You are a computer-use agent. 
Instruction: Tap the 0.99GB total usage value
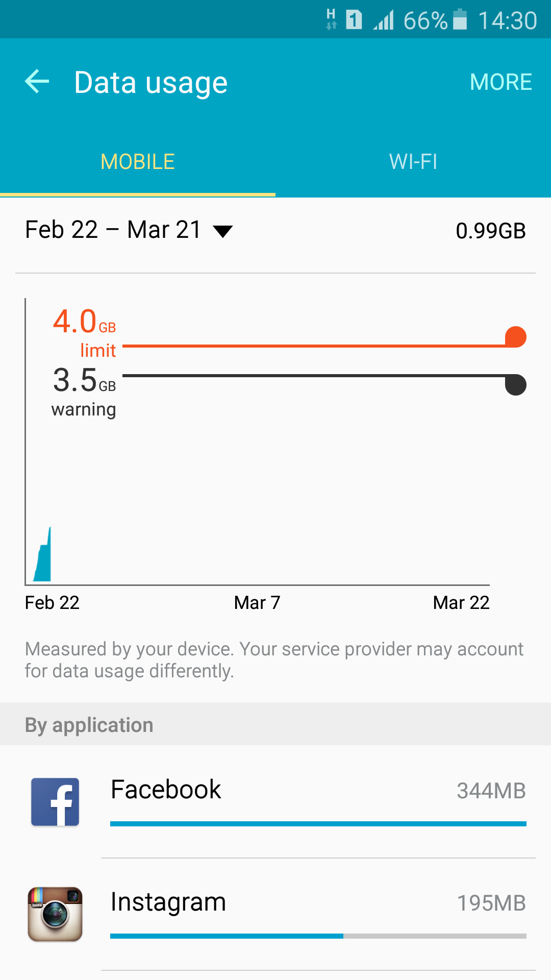coord(490,231)
